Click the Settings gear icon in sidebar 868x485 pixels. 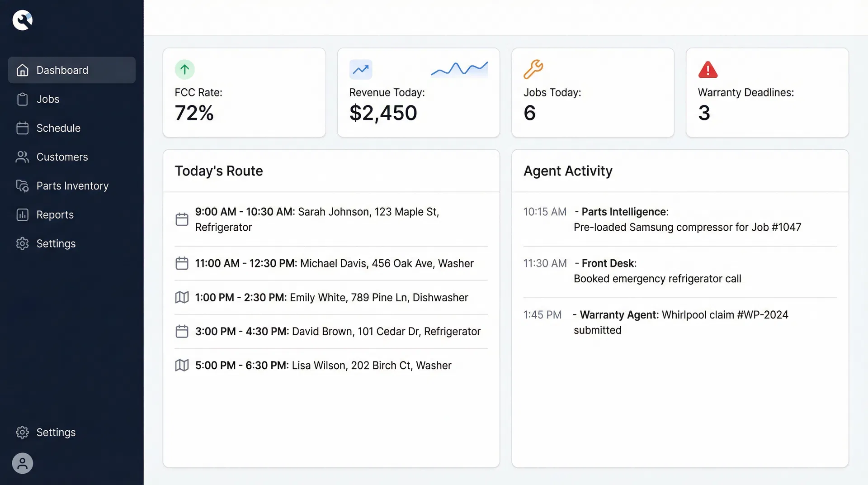tap(22, 243)
